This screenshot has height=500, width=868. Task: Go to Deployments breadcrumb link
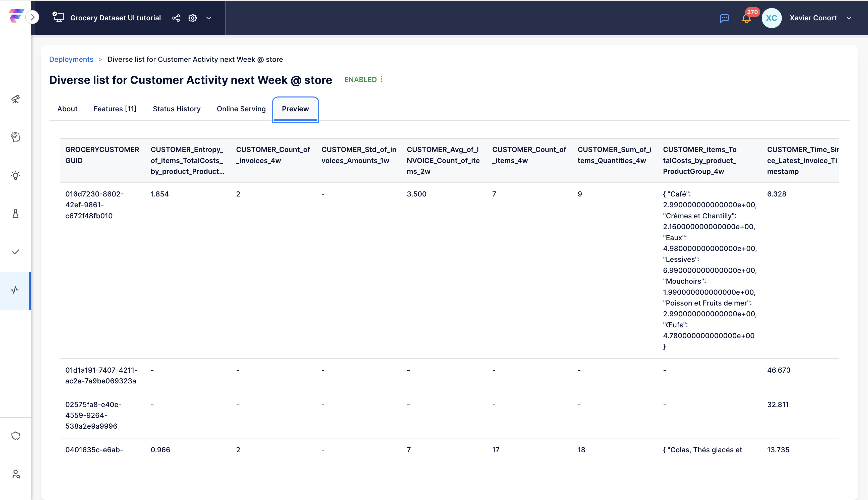(71, 59)
